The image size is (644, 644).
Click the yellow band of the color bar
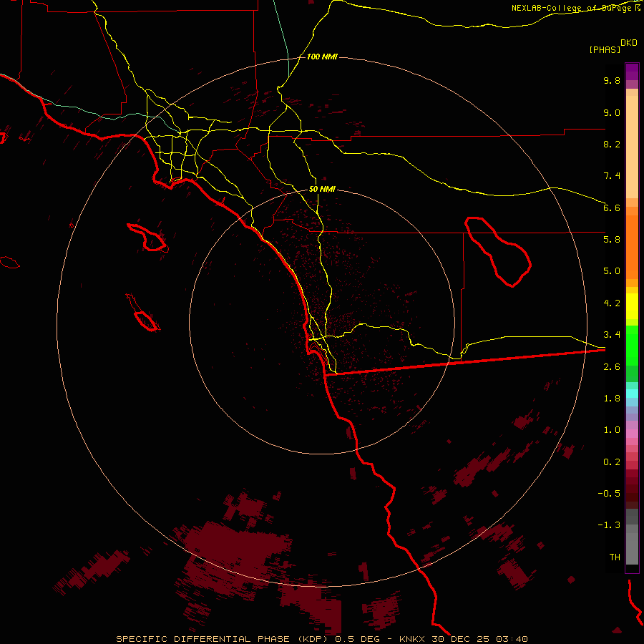tap(632, 306)
